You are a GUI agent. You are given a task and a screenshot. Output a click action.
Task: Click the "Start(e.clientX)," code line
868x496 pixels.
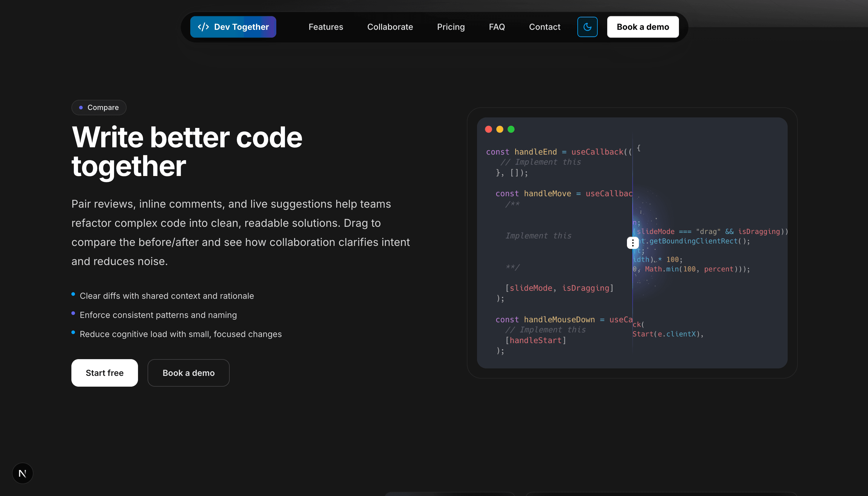(668, 334)
